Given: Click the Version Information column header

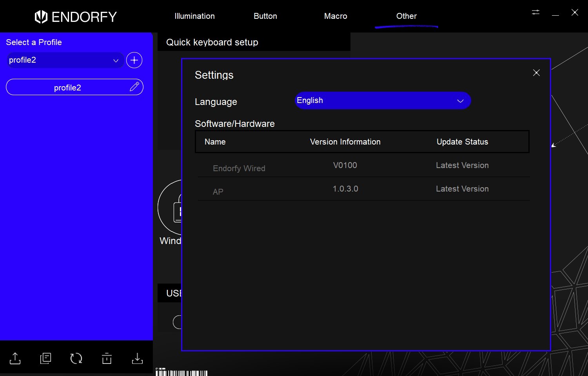Looking at the screenshot, I should pos(345,142).
